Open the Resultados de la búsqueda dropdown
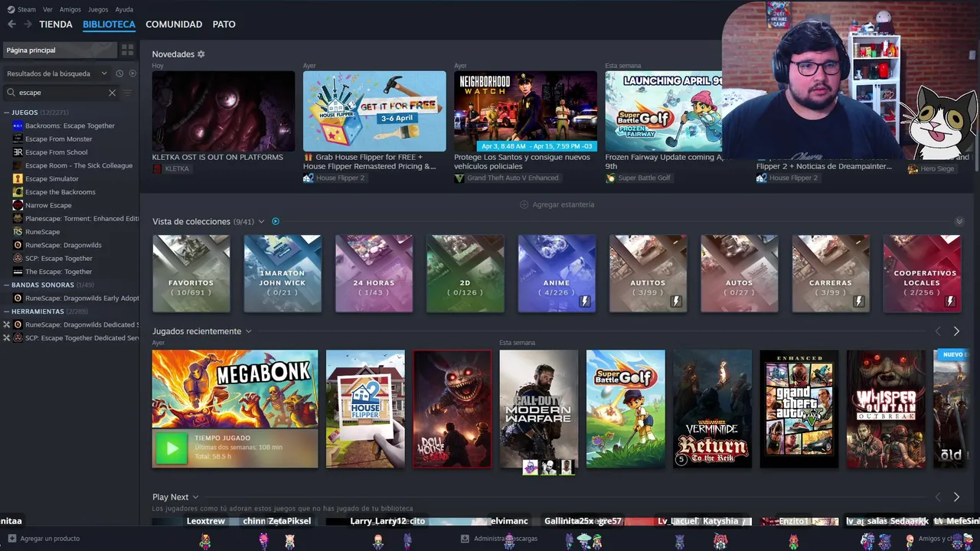This screenshot has width=980, height=551. (56, 73)
